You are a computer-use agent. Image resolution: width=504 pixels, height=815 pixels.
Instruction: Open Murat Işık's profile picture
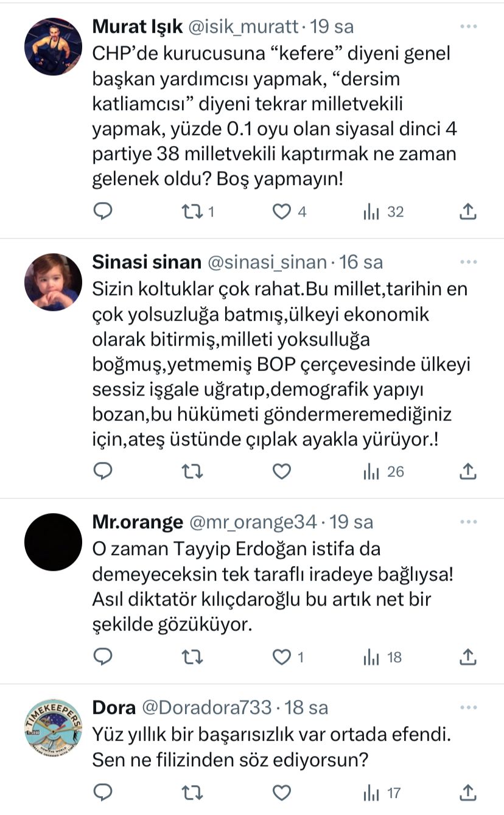(x=53, y=46)
